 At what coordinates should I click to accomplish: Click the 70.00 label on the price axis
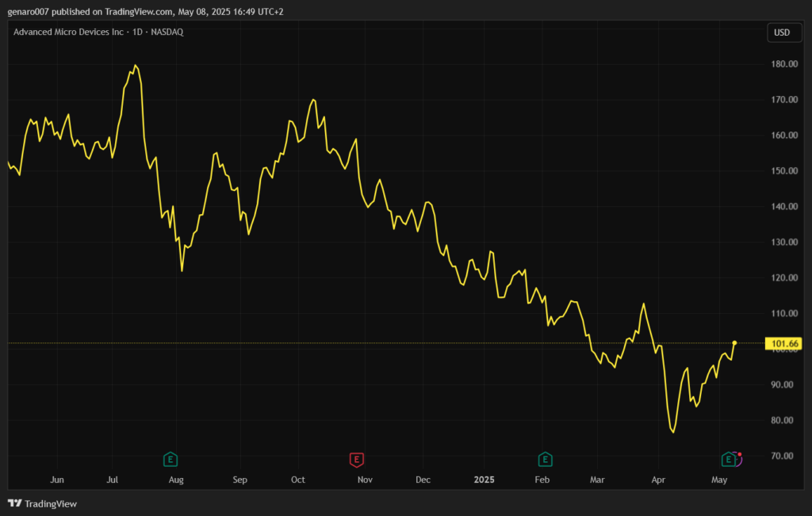[x=783, y=456]
